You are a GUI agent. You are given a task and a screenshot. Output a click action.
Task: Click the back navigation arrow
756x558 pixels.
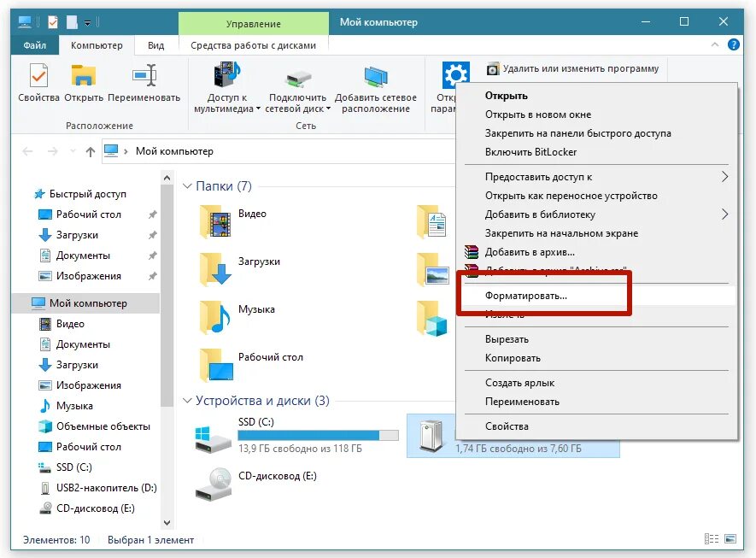[27, 152]
